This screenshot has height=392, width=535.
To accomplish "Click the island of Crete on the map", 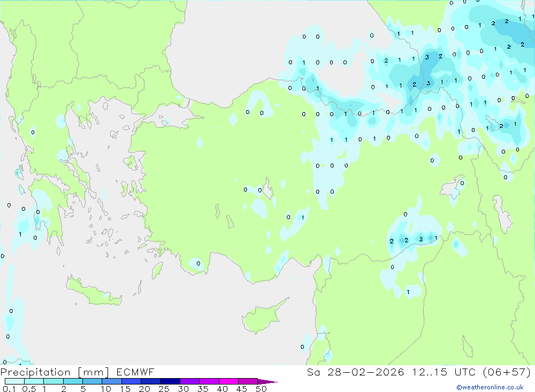I will tap(94, 293).
